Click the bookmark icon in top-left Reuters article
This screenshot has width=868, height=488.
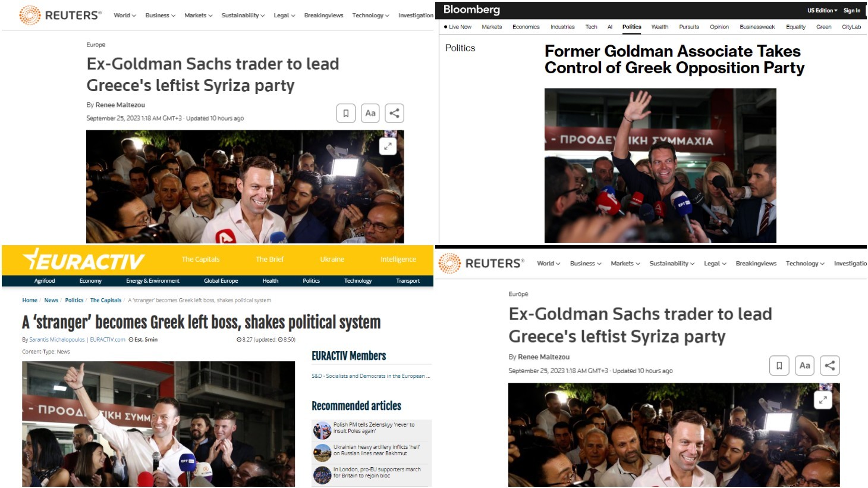[345, 113]
